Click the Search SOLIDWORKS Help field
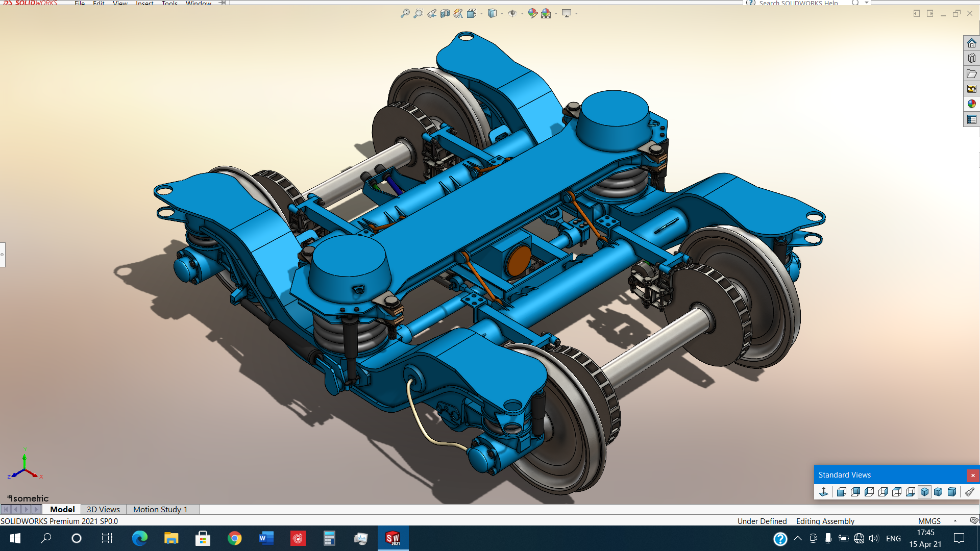This screenshot has height=551, width=980. click(799, 3)
